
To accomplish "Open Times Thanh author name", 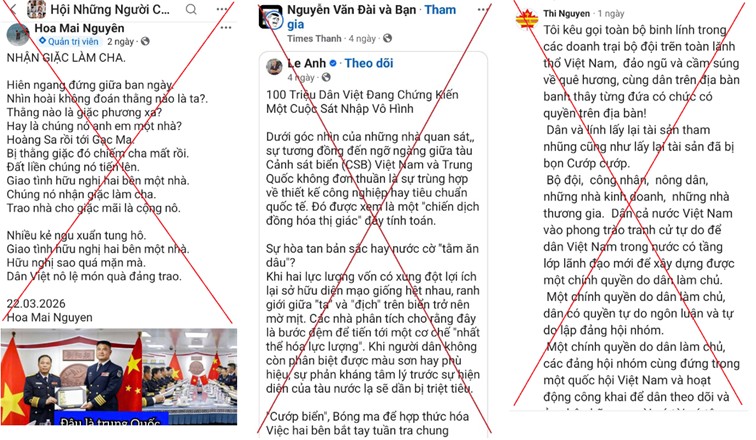I will tap(314, 39).
